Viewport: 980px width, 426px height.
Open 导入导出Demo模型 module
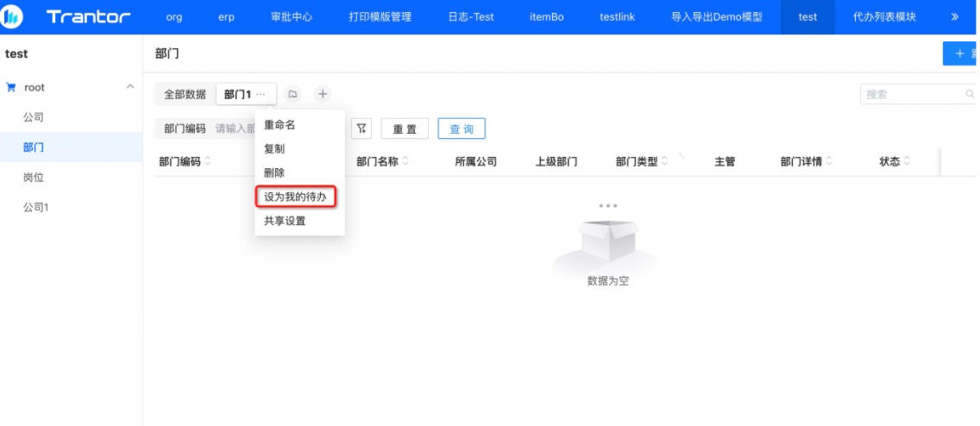(x=717, y=17)
